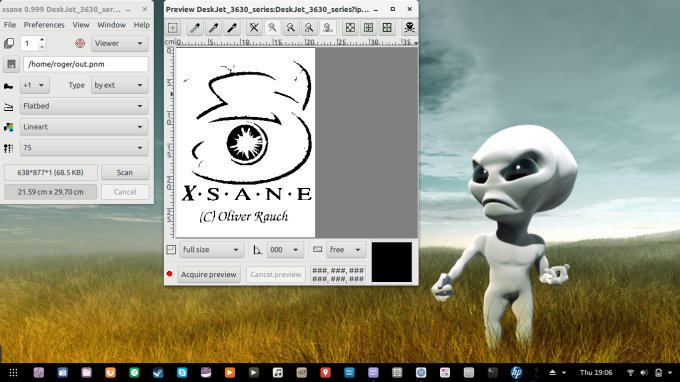The image size is (680, 382).
Task: Open the 'free' aspect ratio dropdown
Action: (346, 250)
